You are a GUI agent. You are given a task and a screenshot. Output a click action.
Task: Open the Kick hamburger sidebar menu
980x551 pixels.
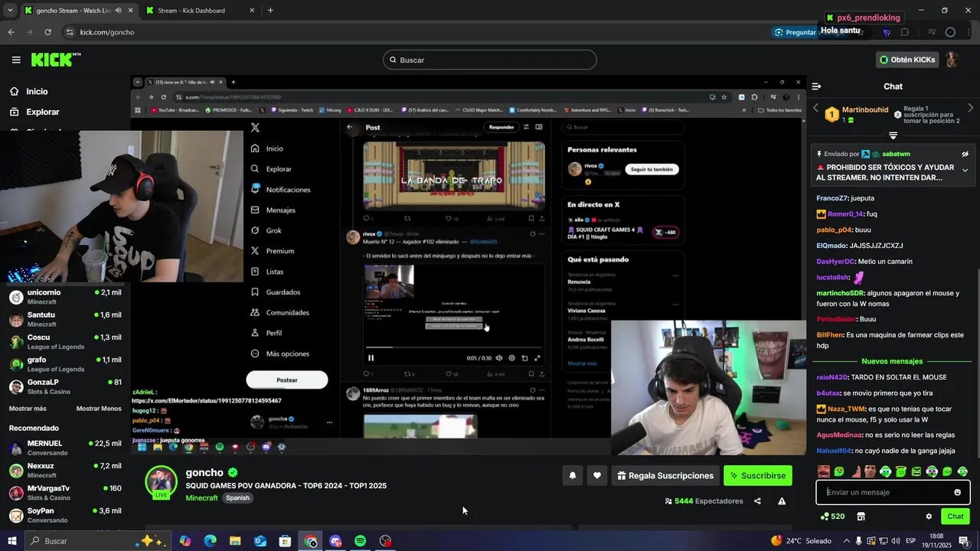click(16, 60)
